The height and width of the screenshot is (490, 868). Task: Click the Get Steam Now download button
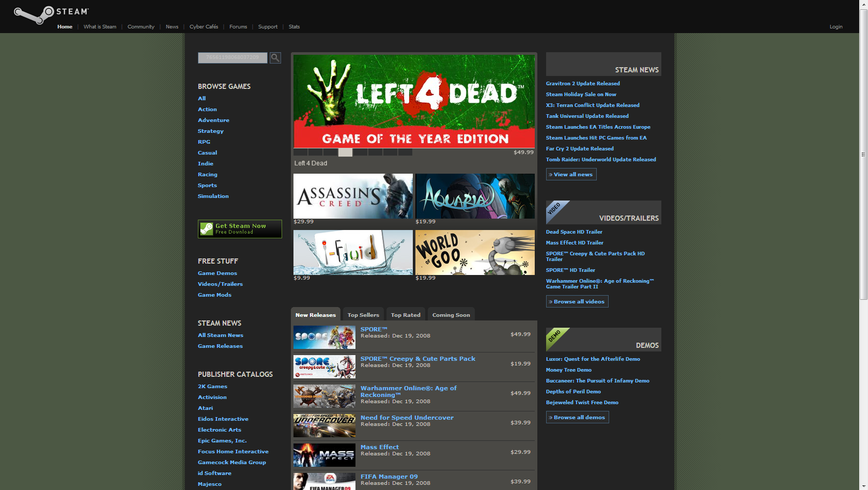(240, 229)
